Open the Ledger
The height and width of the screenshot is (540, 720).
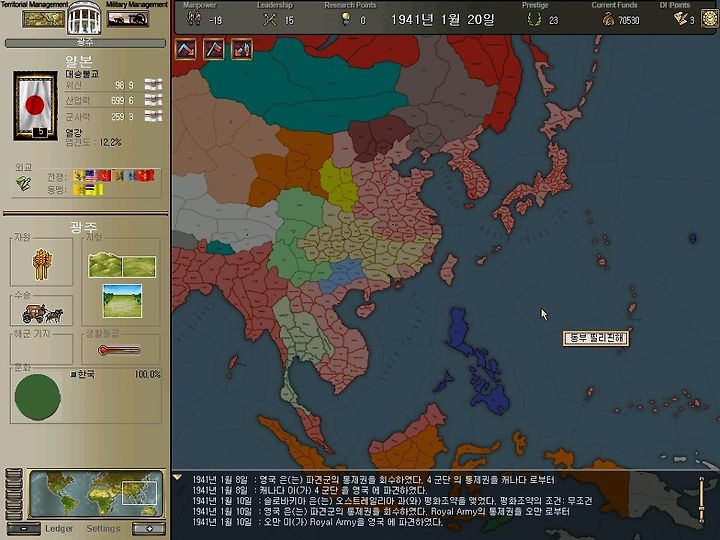tap(59, 529)
